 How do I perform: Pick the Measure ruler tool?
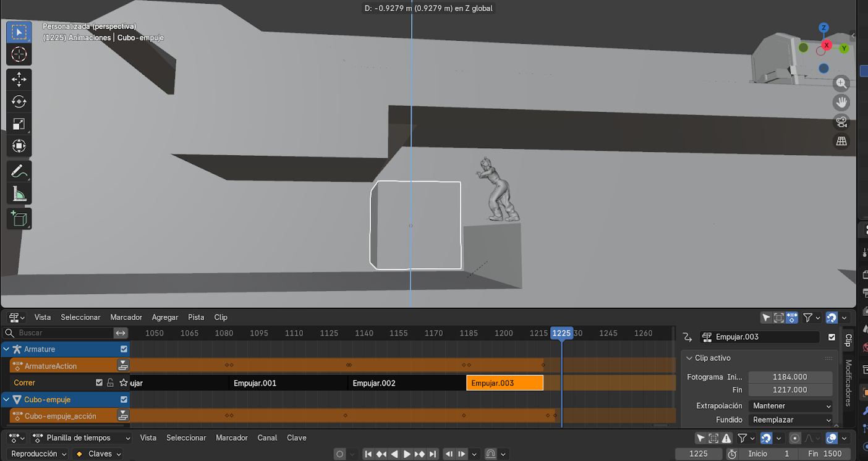tap(19, 194)
